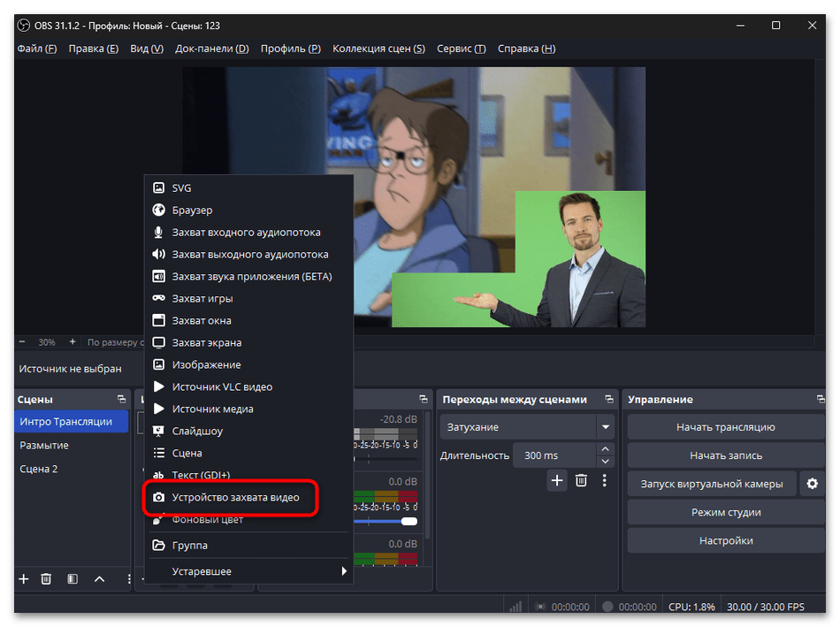840x627 pixels.
Task: Add an Изображение source
Action: pyautogui.click(x=248, y=364)
